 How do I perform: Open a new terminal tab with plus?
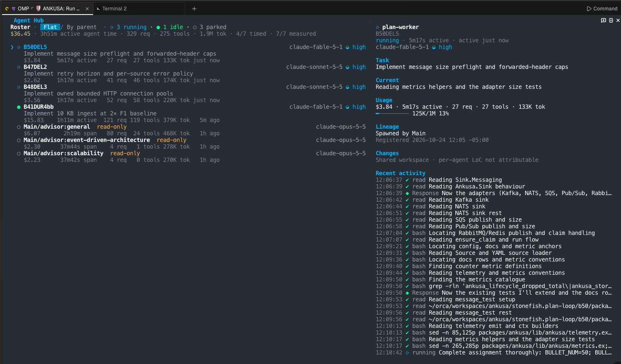(x=194, y=8)
